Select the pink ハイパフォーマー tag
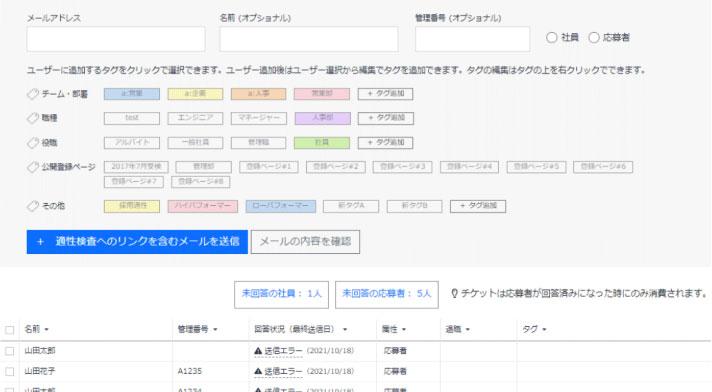 coord(203,206)
